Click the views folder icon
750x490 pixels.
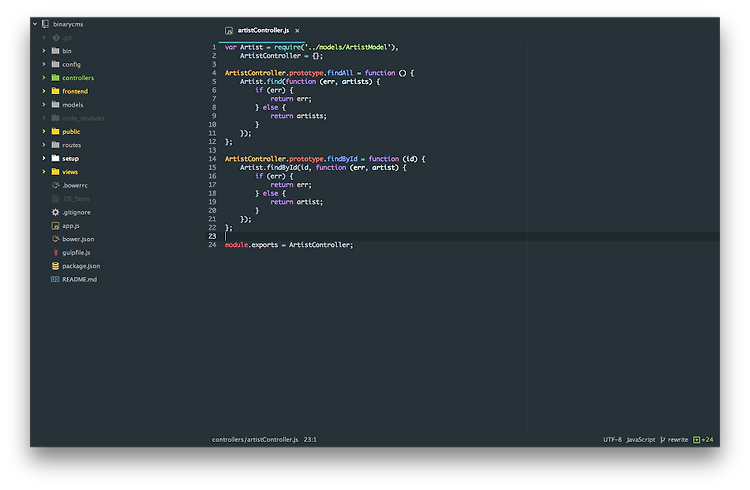coord(55,171)
